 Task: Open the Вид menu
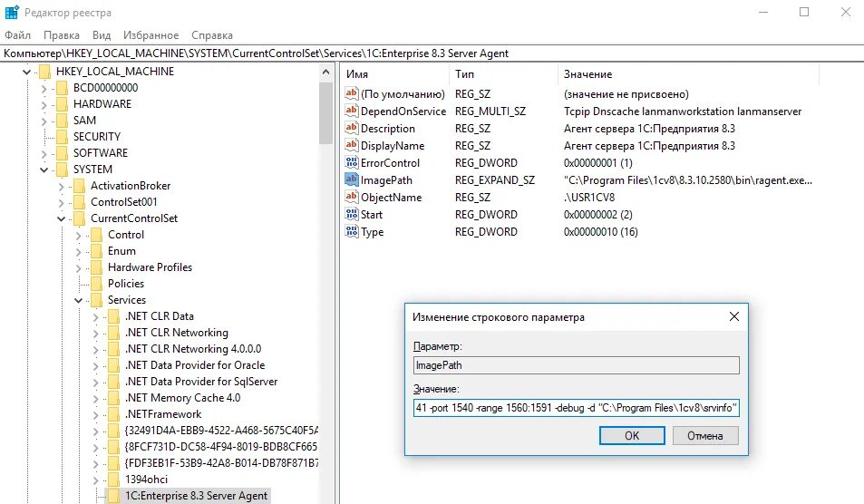coord(102,35)
